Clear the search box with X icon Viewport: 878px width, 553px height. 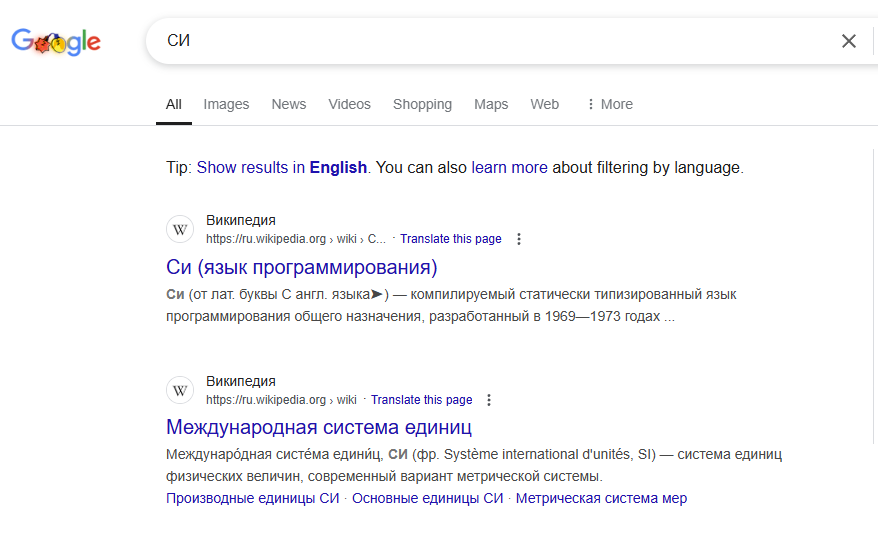[x=848, y=41]
